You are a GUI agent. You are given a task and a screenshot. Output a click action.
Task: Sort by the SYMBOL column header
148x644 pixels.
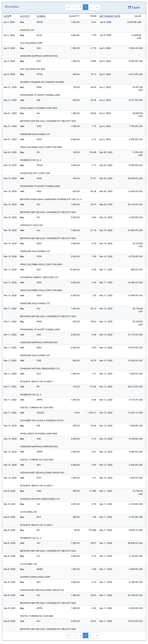pos(41,16)
